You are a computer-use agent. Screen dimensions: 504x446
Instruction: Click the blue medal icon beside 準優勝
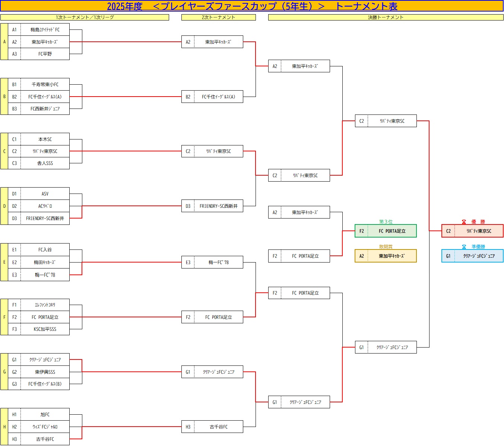point(464,247)
